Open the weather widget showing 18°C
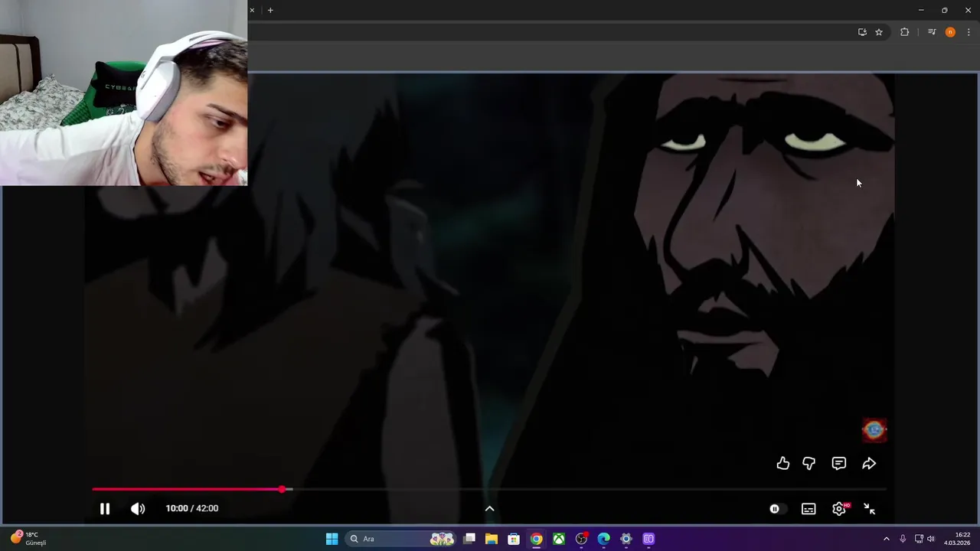 28,539
